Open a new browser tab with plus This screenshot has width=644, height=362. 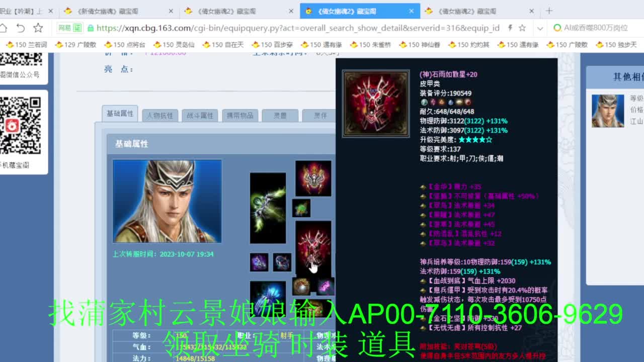click(x=549, y=11)
